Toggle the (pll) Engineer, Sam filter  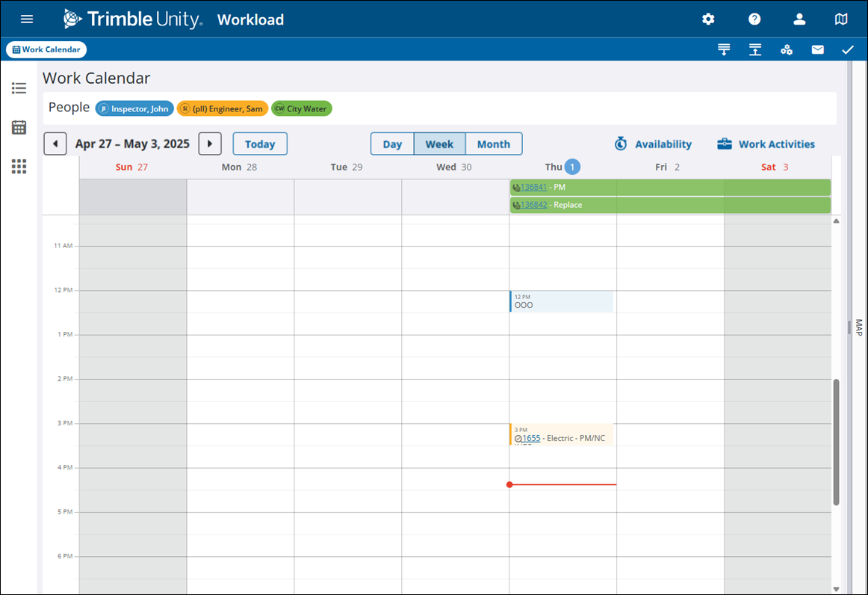(x=223, y=109)
